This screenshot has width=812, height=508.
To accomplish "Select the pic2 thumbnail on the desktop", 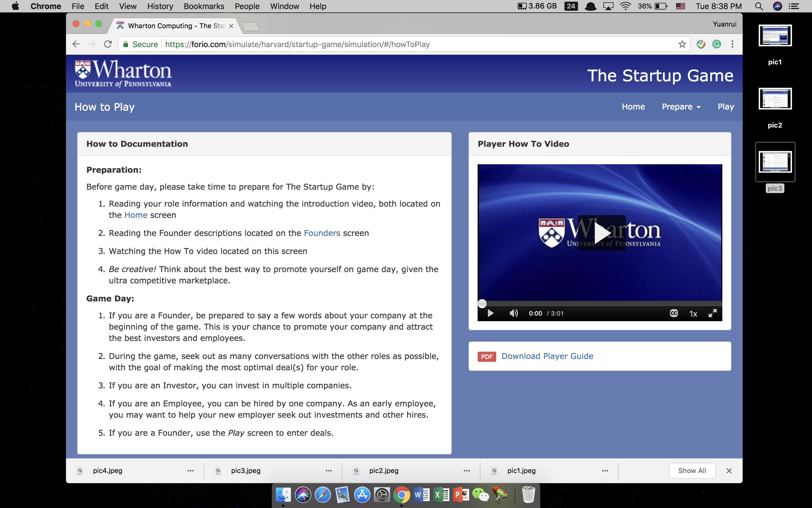I will (x=775, y=99).
